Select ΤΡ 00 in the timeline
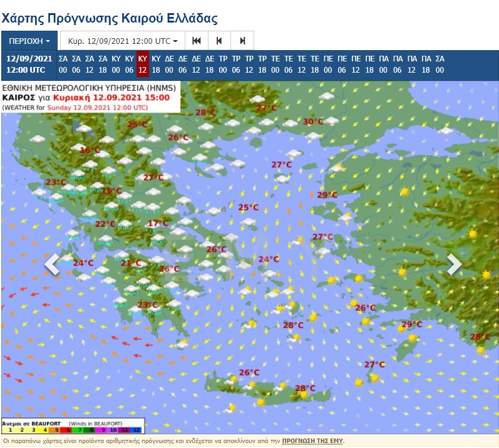 pyautogui.click(x=223, y=64)
